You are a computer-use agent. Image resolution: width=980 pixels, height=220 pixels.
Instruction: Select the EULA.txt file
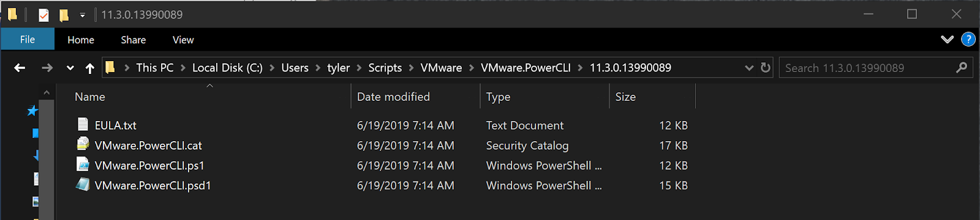pos(115,125)
